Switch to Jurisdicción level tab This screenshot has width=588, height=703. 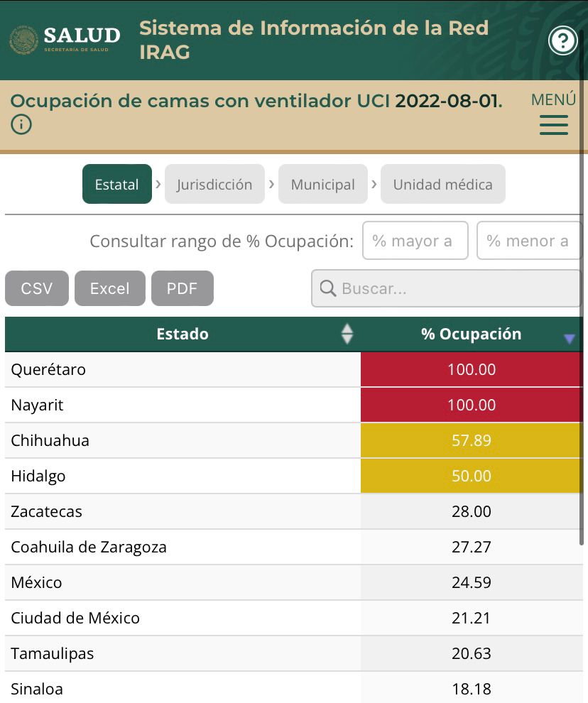214,184
